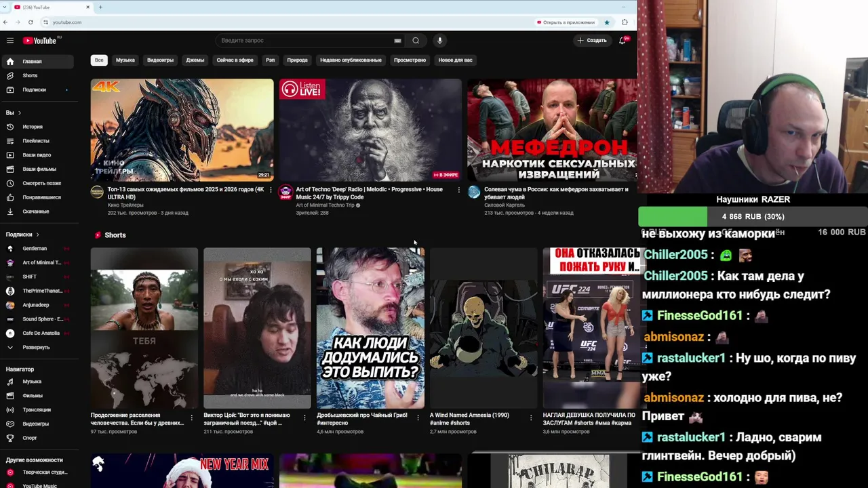Open a new browser tab
The height and width of the screenshot is (488, 868).
[x=100, y=7]
